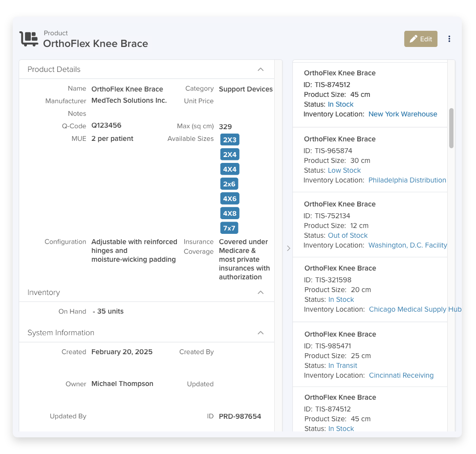This screenshot has height=454, width=476.
Task: Open Chicago Medical Supply Hub link
Action: point(414,309)
